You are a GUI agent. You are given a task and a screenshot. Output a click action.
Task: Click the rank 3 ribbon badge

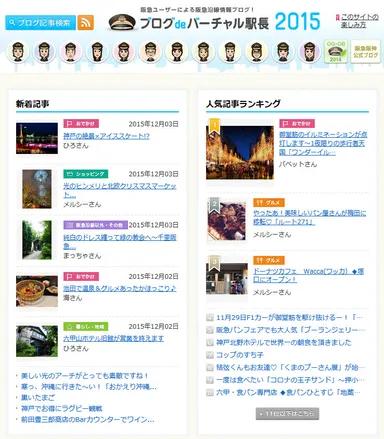pos(214,263)
